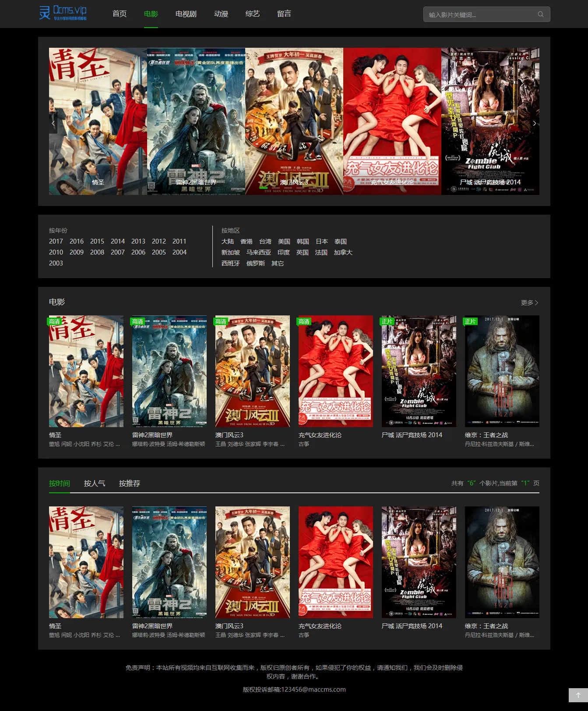Click the 电影 section heading
This screenshot has width=588, height=711.
coord(57,302)
